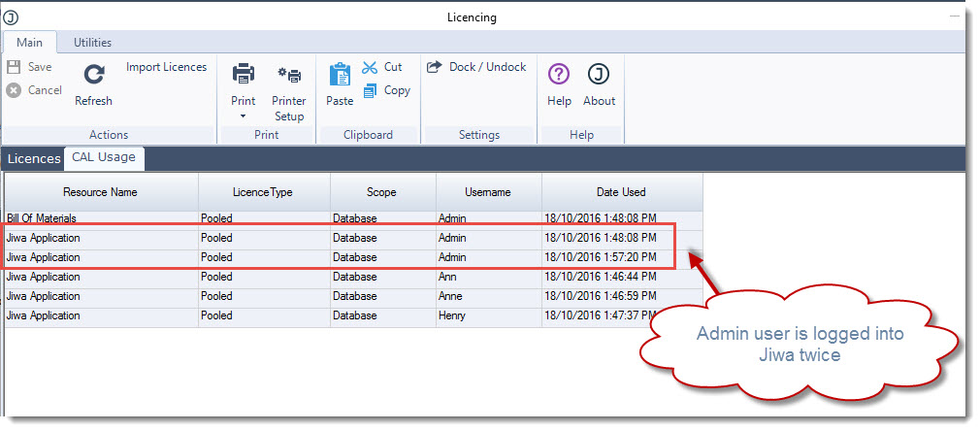The width and height of the screenshot is (980, 431).
Task: Click the Jiwa logo in title bar
Action: point(11,18)
